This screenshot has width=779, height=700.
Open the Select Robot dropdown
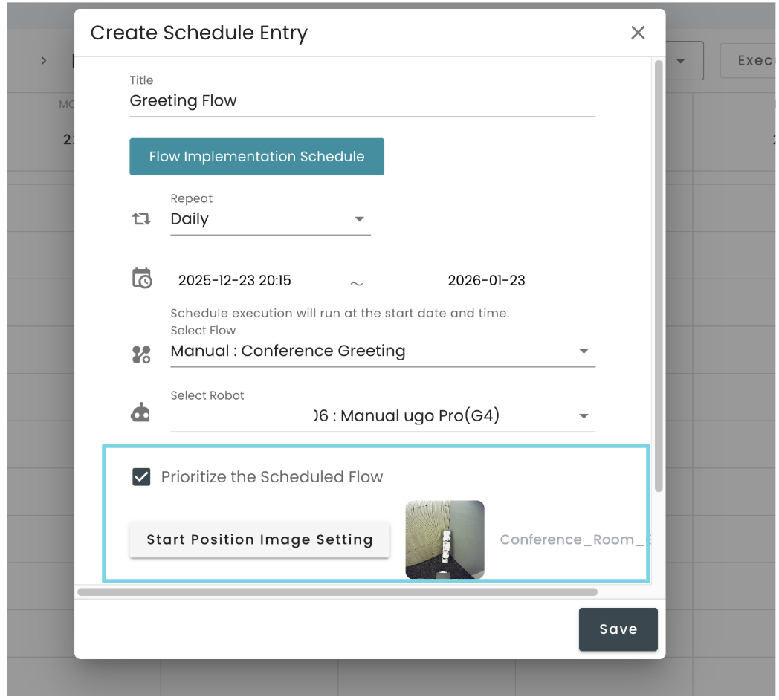(584, 415)
